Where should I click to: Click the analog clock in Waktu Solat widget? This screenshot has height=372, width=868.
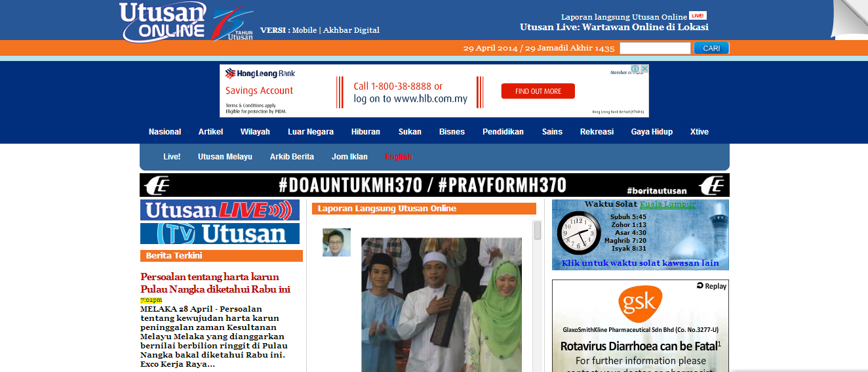[x=579, y=234]
